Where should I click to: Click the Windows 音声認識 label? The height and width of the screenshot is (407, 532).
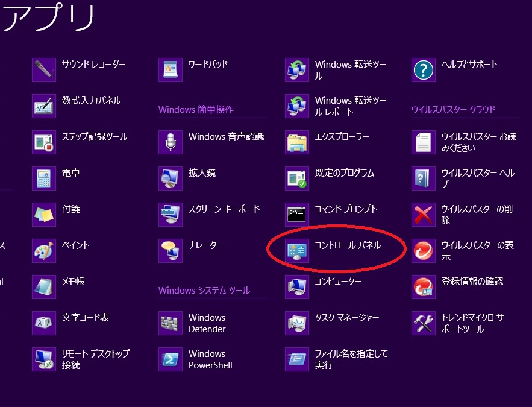click(x=227, y=136)
